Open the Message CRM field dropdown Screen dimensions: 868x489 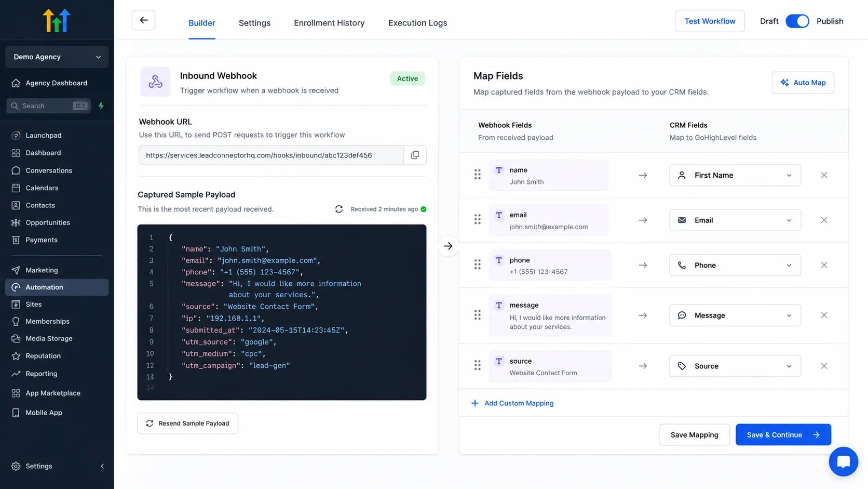pyautogui.click(x=735, y=315)
